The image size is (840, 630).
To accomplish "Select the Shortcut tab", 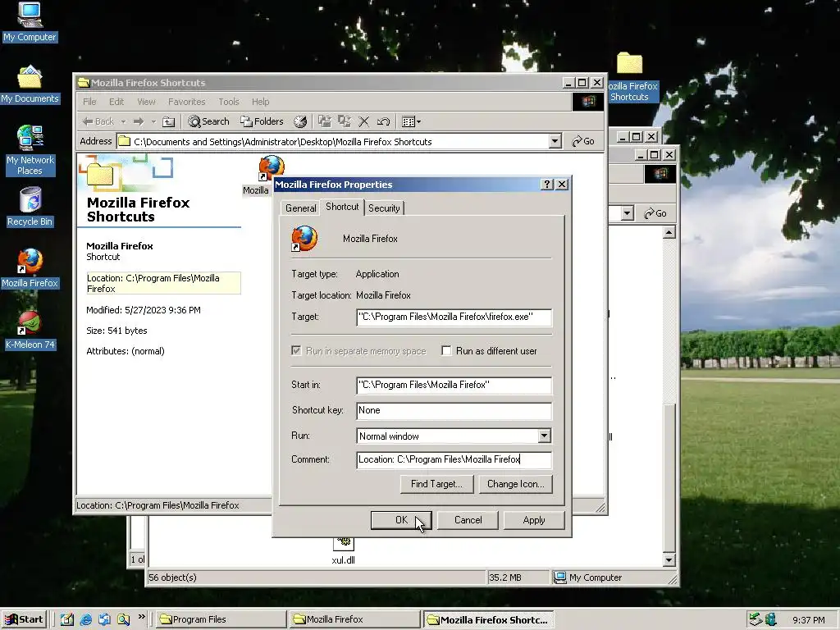I will [x=342, y=207].
